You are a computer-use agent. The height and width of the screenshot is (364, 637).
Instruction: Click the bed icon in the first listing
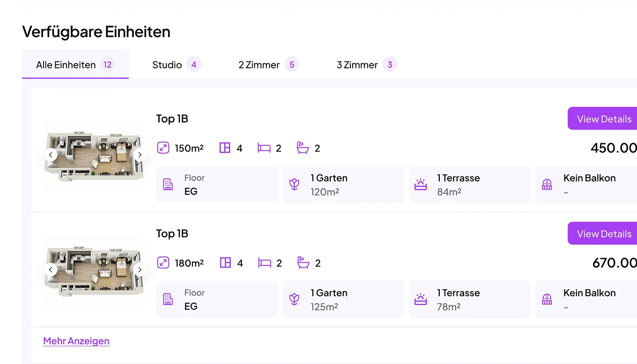pyautogui.click(x=264, y=148)
